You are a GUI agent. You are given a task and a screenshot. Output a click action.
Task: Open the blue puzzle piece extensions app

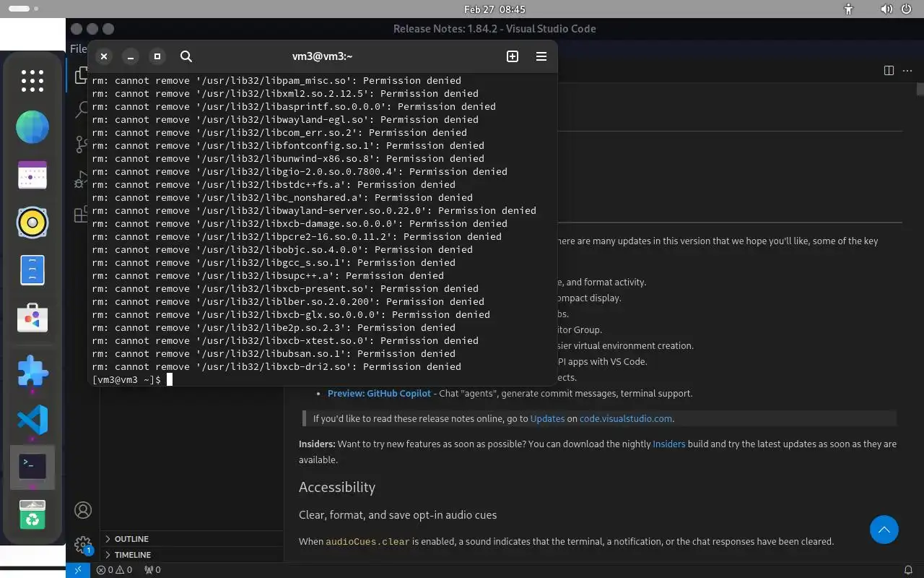coord(32,372)
